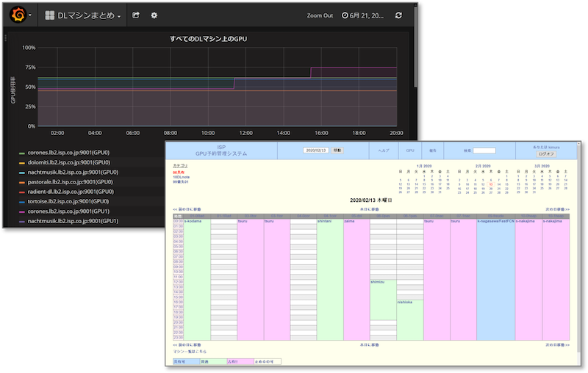
Task: Toggle the cornones GPU0 legend series
Action: [x=68, y=153]
